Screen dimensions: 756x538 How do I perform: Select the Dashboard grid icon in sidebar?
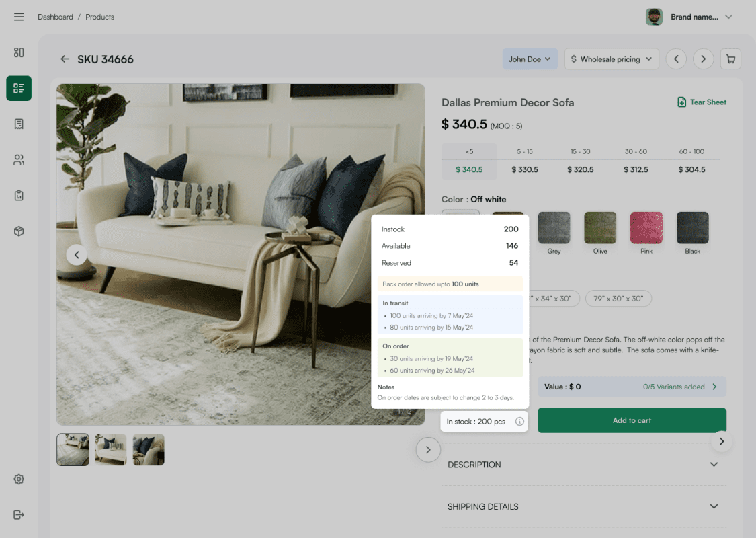[x=18, y=52]
